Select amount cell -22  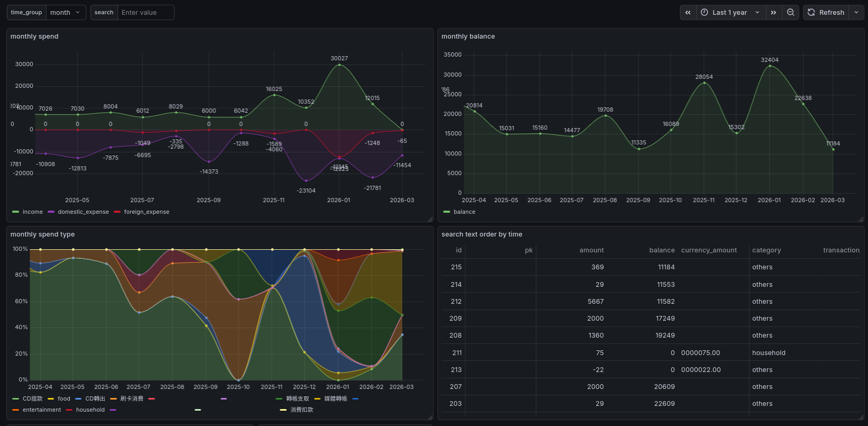tap(598, 370)
